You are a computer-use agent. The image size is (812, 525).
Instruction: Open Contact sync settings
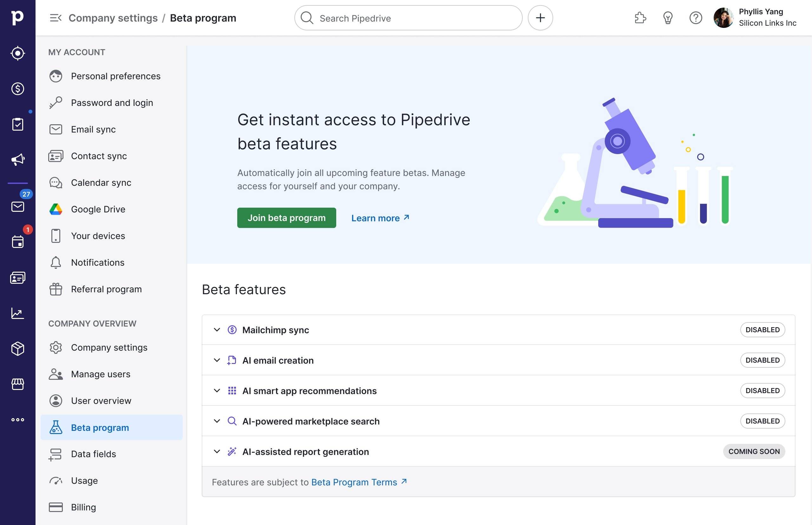(x=112, y=156)
